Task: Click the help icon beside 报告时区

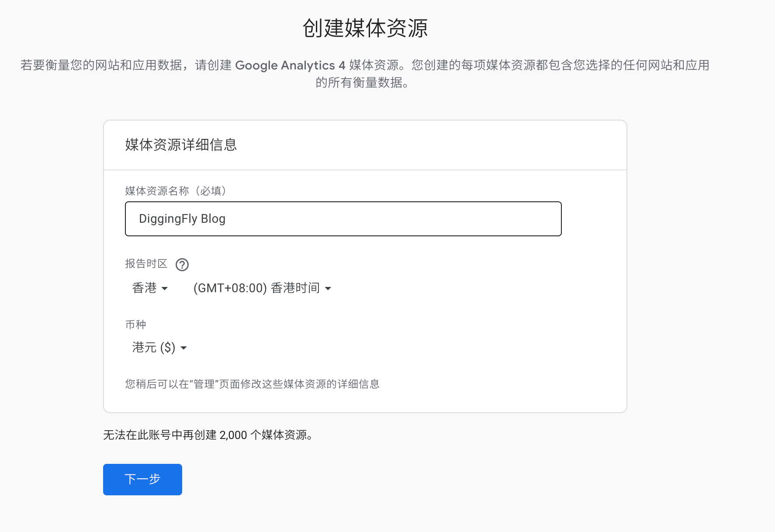Action: pyautogui.click(x=182, y=265)
